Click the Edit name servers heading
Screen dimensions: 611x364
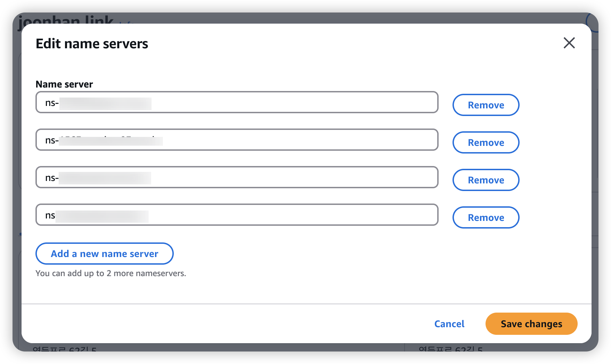[x=92, y=44]
